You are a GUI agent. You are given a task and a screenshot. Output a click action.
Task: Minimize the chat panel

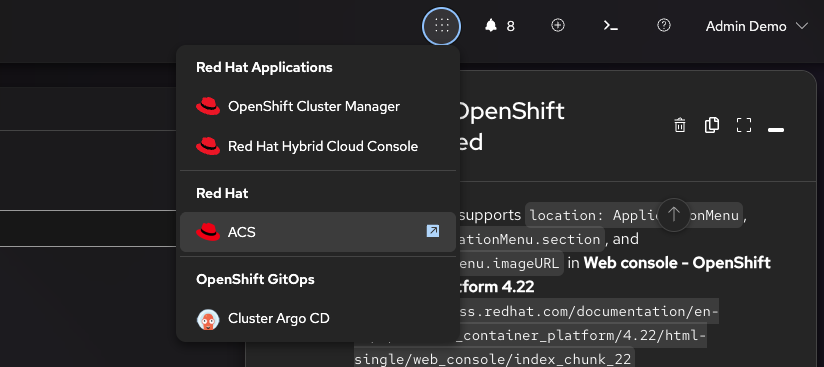coord(776,129)
